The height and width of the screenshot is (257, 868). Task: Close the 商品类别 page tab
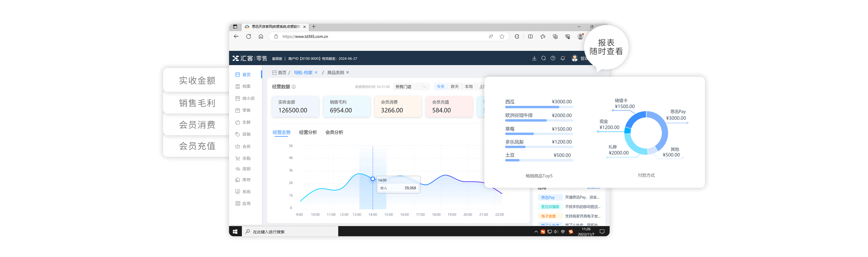348,73
